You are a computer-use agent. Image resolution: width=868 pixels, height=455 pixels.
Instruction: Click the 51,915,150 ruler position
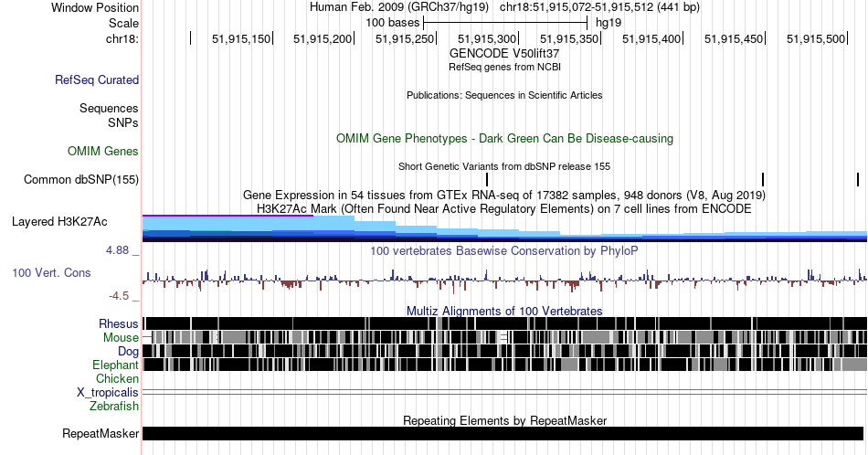[241, 38]
